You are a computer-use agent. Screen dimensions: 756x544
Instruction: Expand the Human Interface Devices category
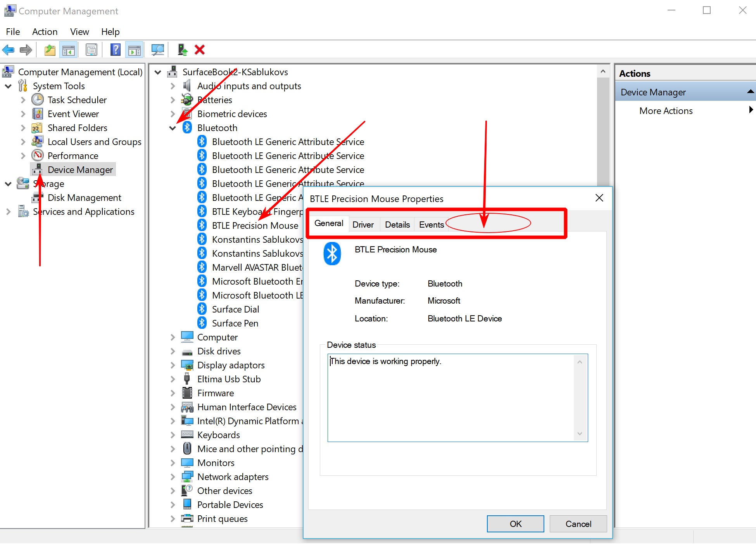173,407
